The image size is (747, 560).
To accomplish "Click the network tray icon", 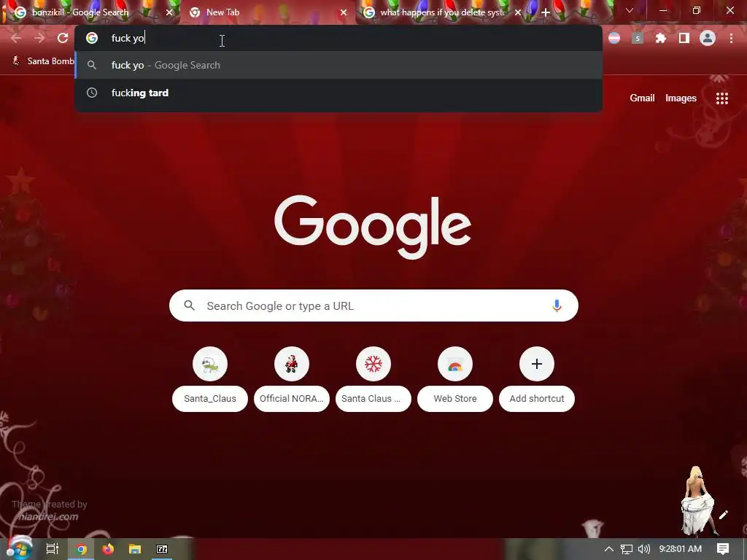I will tap(627, 549).
